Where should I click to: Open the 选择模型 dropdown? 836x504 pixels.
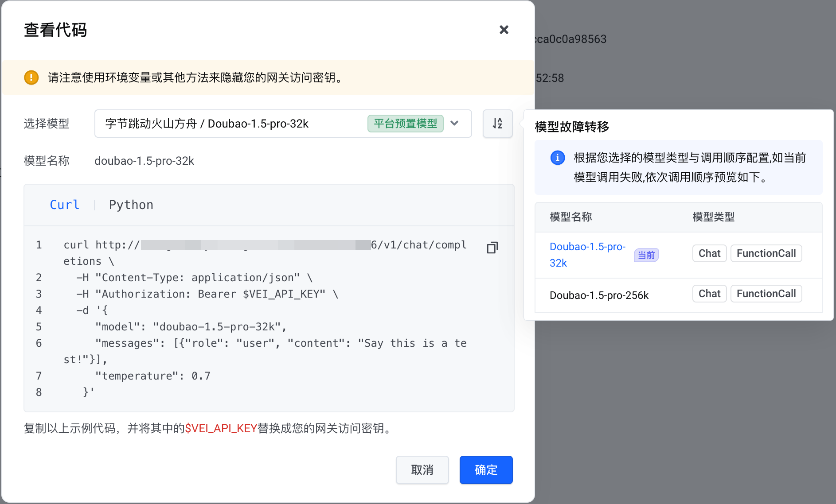(x=283, y=124)
